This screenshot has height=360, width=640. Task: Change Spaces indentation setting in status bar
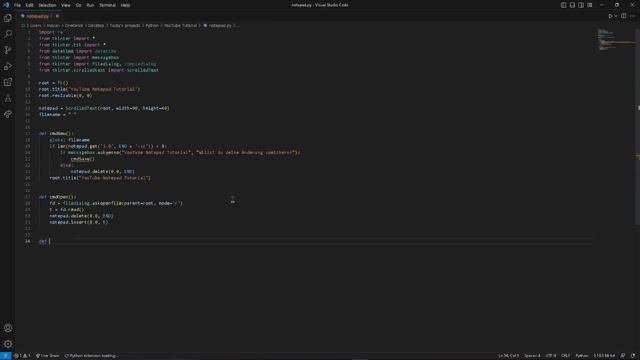[x=532, y=356]
